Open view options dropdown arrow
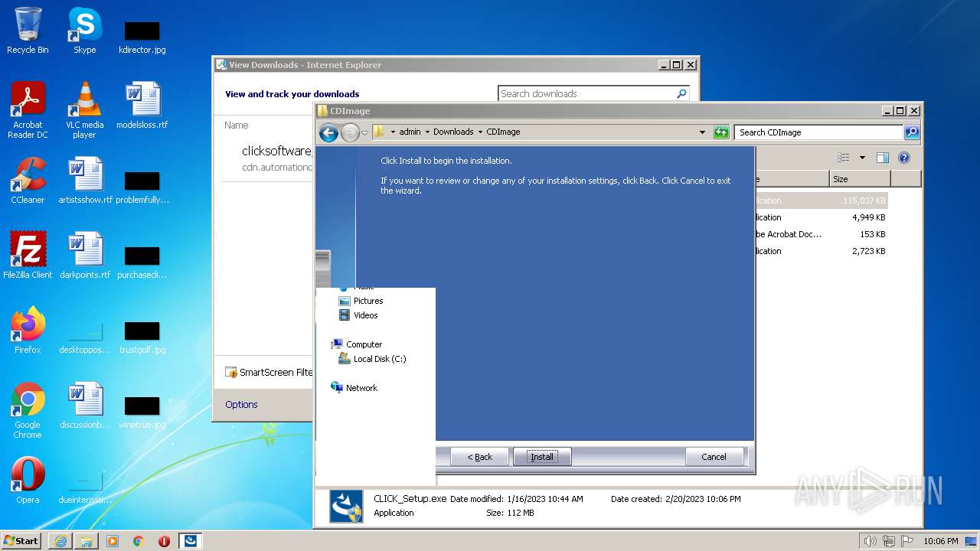Screen dimensions: 980x551 862,158
